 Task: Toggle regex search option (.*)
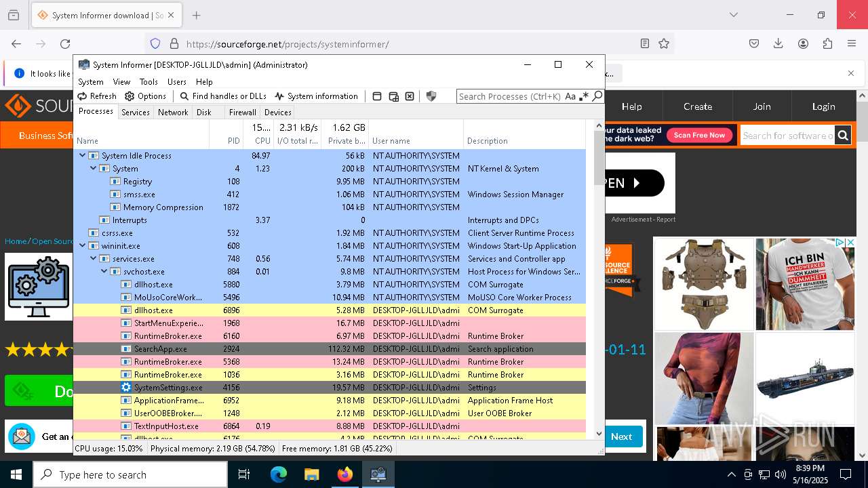tap(583, 96)
